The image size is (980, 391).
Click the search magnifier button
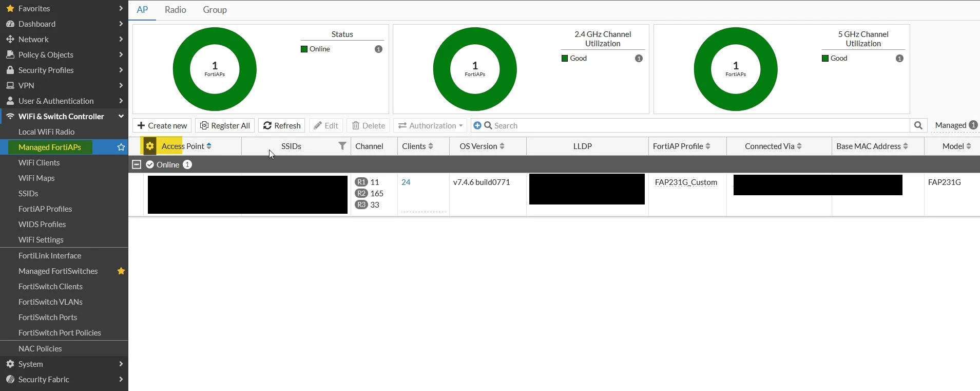coord(918,125)
